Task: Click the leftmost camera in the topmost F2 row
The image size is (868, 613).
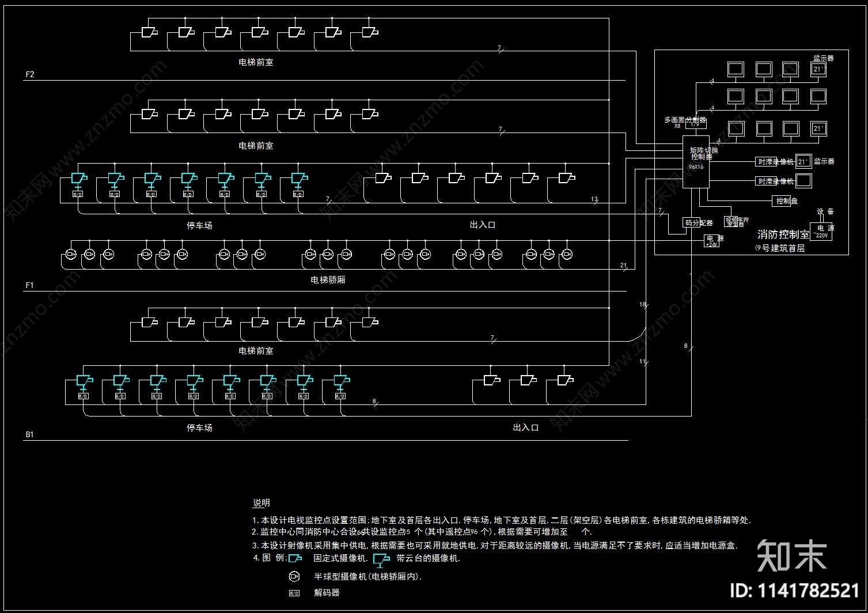Action: click(149, 32)
